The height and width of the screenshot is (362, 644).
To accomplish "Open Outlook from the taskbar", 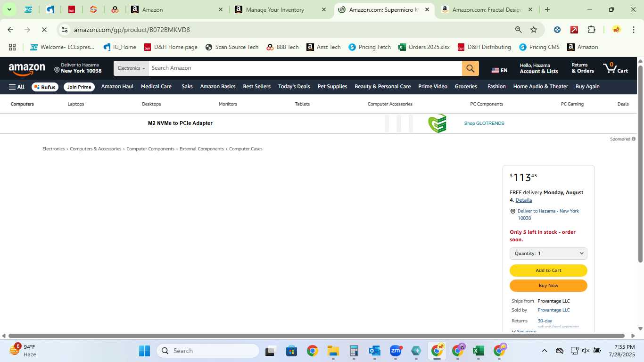I will [375, 351].
